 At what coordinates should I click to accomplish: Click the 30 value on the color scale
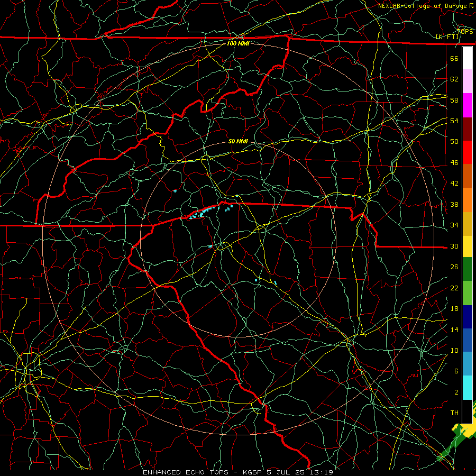[454, 246]
